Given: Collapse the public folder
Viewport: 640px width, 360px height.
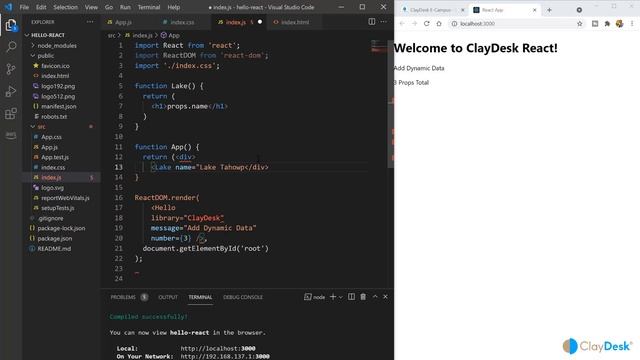Looking at the screenshot, I should point(33,56).
